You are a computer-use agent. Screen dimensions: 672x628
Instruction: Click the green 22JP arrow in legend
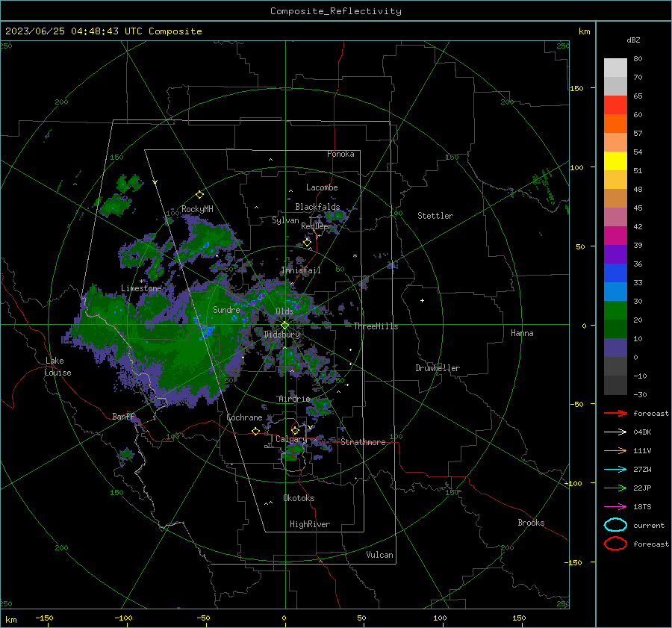pyautogui.click(x=615, y=488)
